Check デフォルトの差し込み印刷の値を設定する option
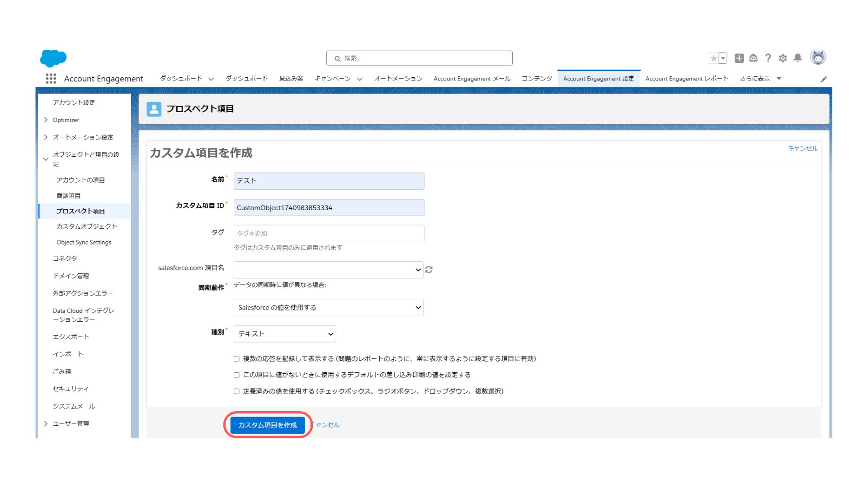This screenshot has height=488, width=868. pos(236,375)
